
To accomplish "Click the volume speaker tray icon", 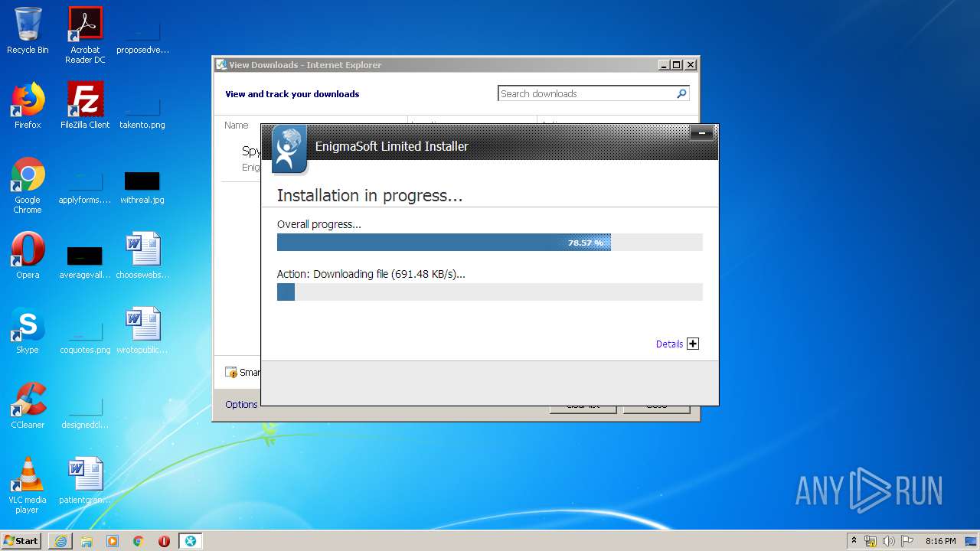I will coord(889,541).
